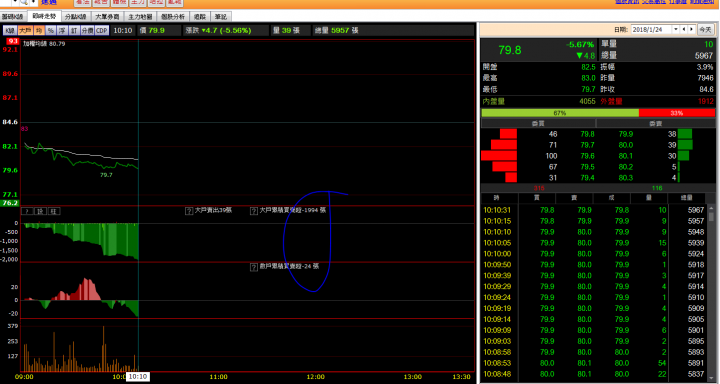The image size is (720, 384).
Task: Click the 今天 today button
Action: [705, 29]
